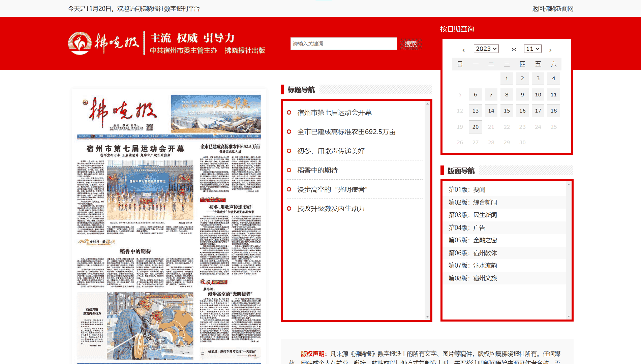Select calendar date 17
Viewport: 641px width, 364px height.
click(538, 111)
